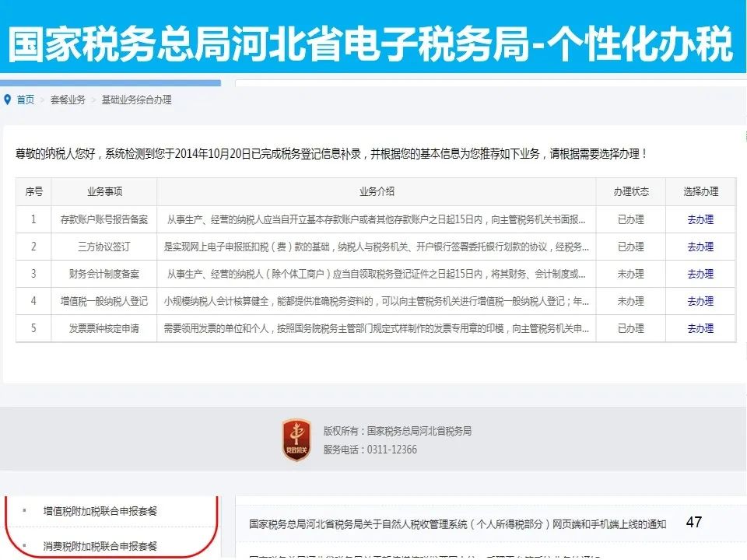
Task: Click the tax bureau emblem in footer
Action: [296, 440]
